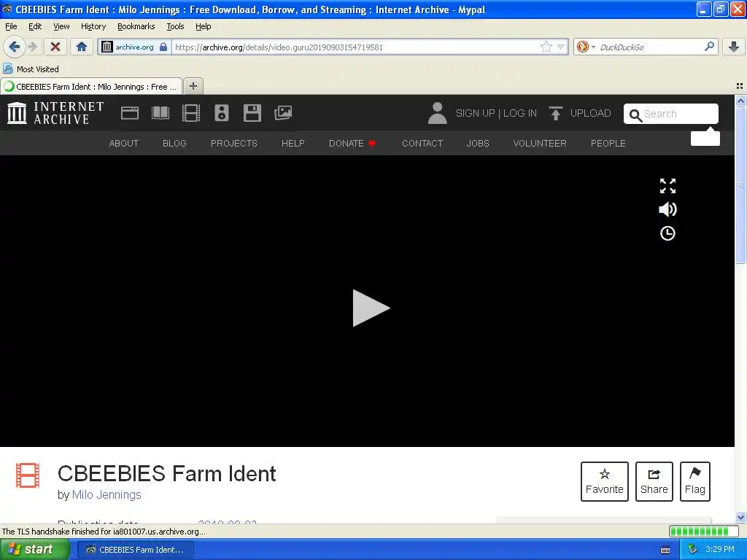Click the address bar URL field
This screenshot has width=747, height=560.
(x=355, y=47)
